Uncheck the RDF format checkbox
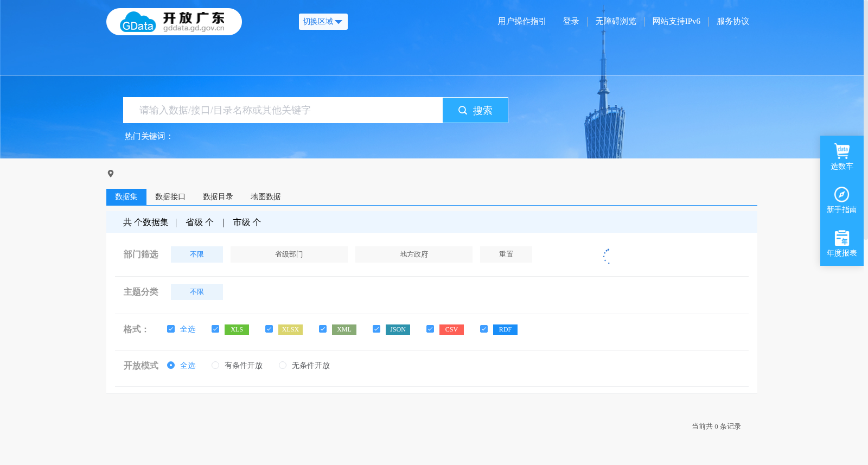 pos(484,329)
